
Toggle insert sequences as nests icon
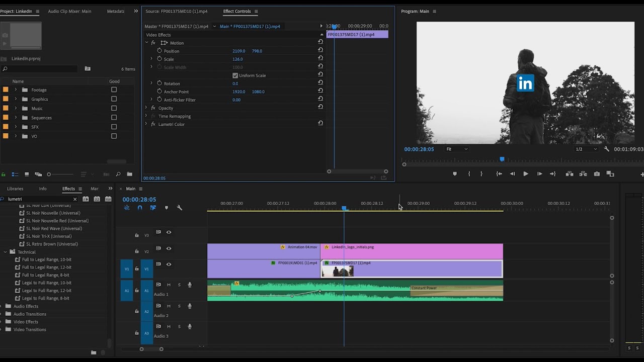[x=127, y=208]
